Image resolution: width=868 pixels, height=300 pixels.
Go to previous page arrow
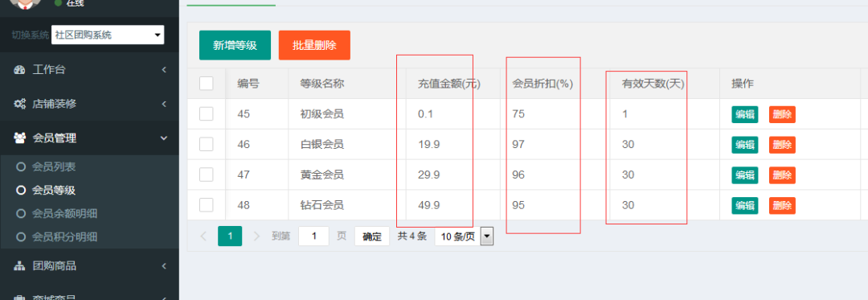point(203,236)
